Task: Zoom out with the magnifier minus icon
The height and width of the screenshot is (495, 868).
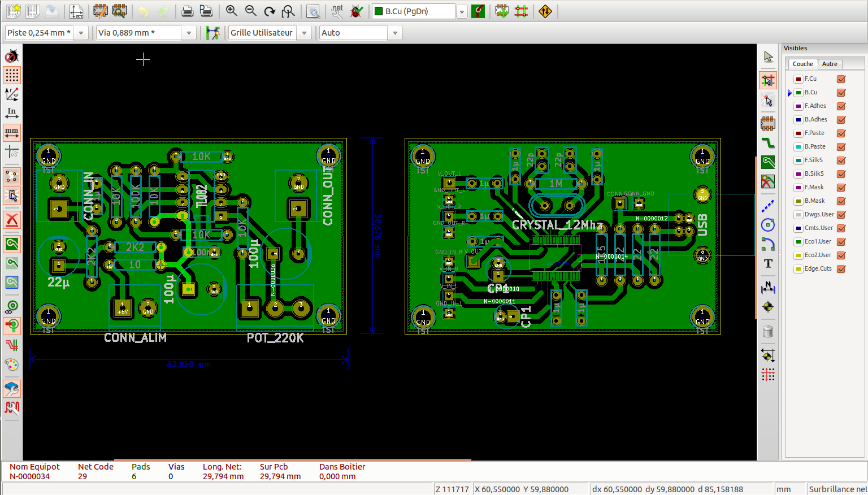Action: pyautogui.click(x=250, y=11)
